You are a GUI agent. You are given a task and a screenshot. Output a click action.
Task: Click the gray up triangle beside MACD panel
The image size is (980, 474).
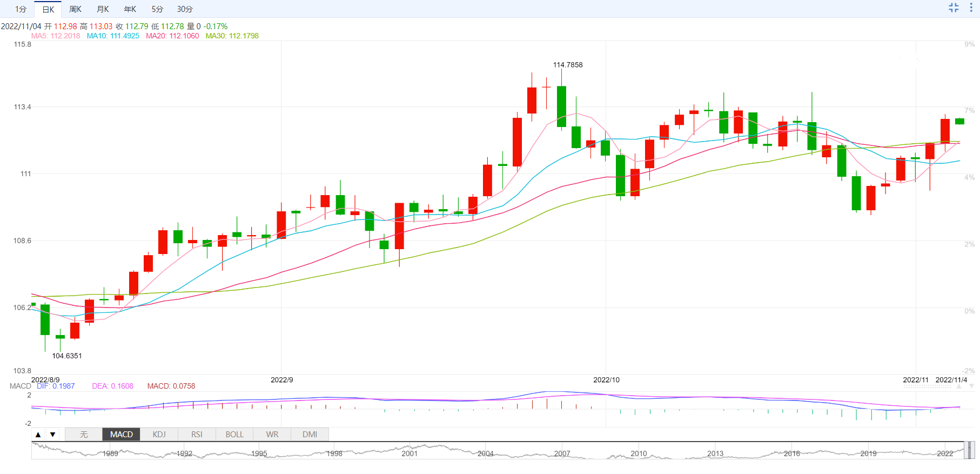[959, 386]
